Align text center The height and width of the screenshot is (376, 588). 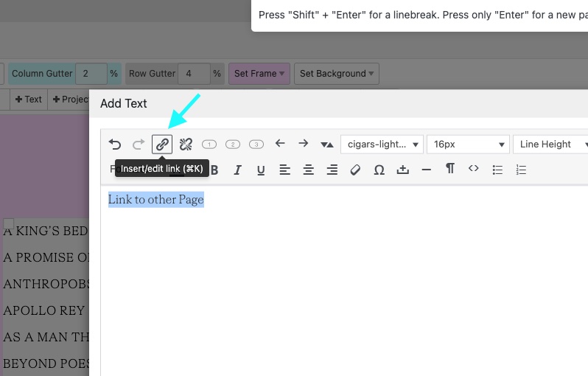308,170
